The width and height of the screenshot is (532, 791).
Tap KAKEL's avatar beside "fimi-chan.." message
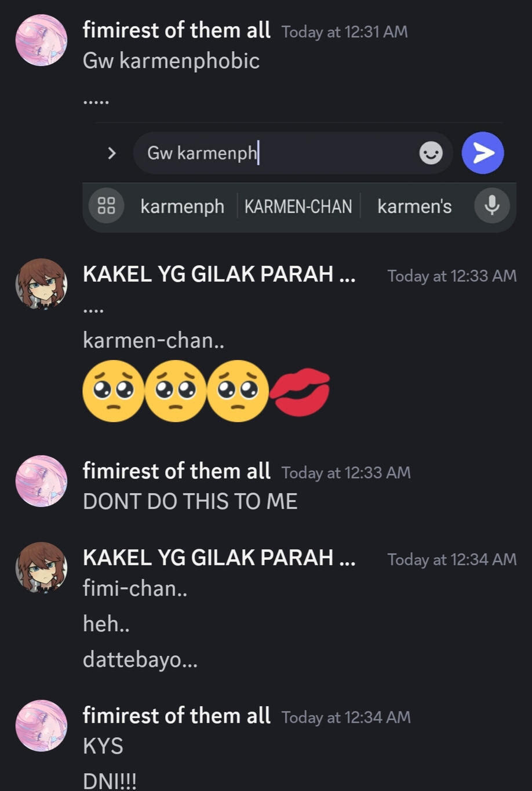pos(41,567)
